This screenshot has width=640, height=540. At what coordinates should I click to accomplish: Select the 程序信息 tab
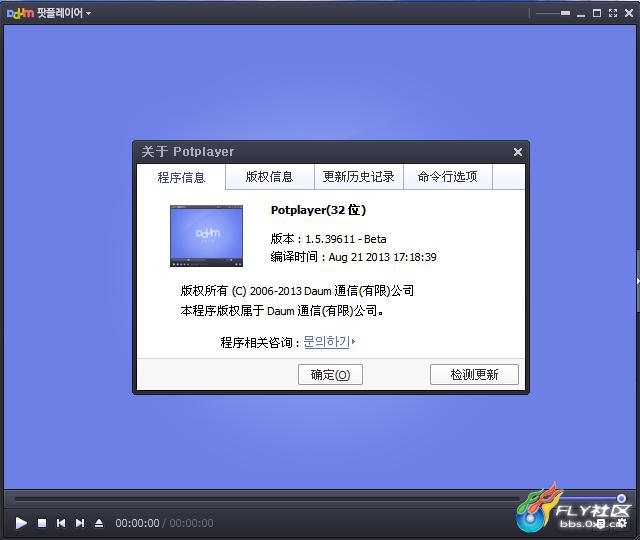click(181, 177)
